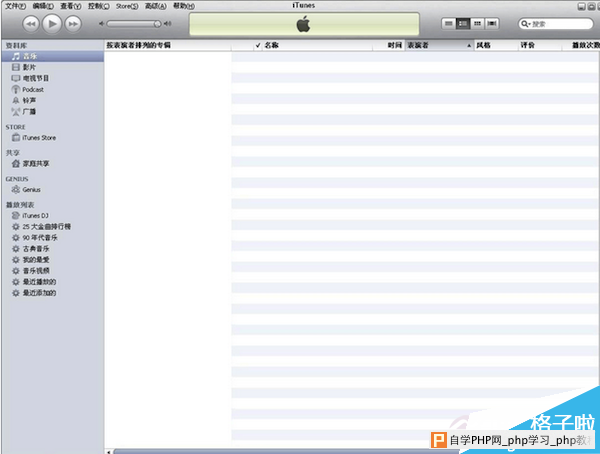Click the previous track rewind button
Viewport: 600px width, 454px height.
click(31, 24)
